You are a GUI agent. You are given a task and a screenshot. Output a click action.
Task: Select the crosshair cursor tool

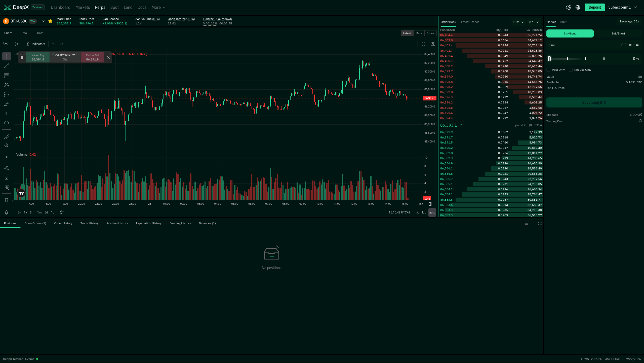[x=7, y=56]
